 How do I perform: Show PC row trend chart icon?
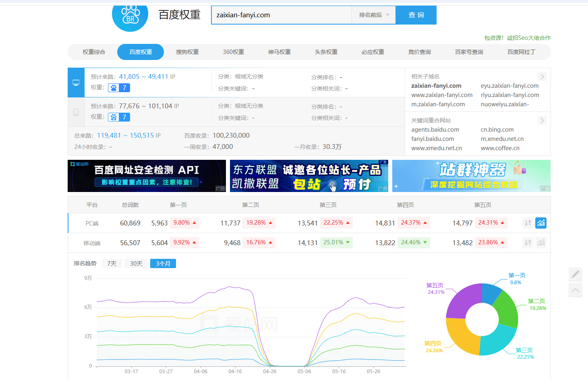541,223
